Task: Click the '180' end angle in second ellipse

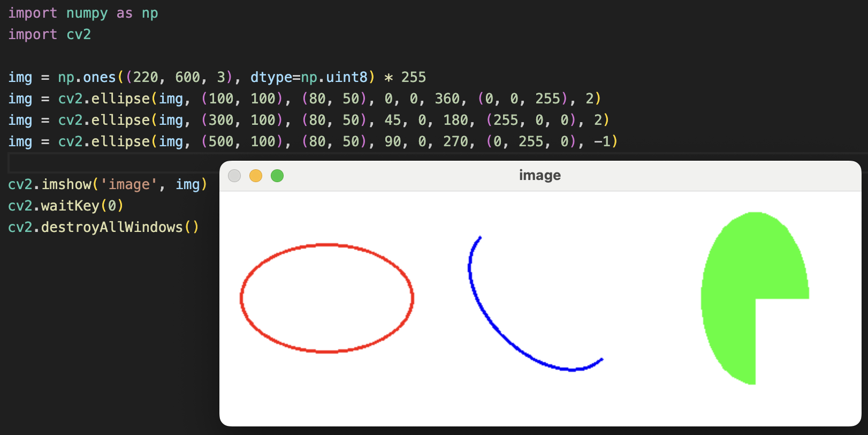Action: 456,120
